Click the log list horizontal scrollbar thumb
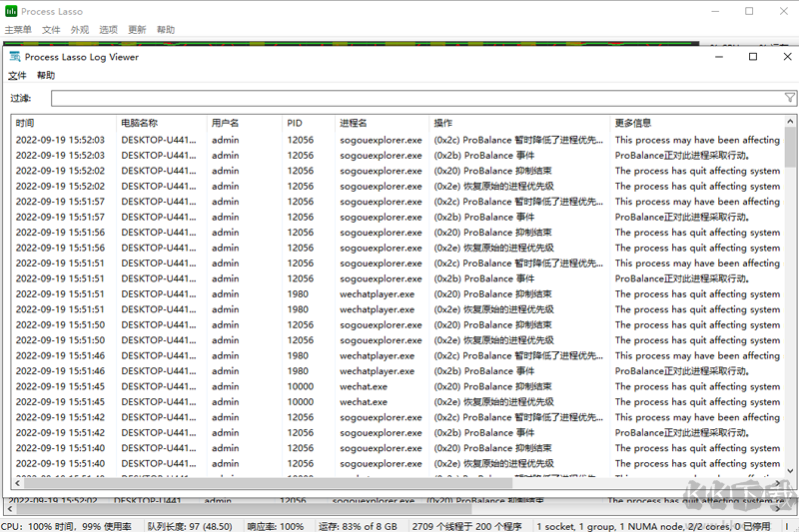This screenshot has width=799, height=532. pyautogui.click(x=268, y=483)
